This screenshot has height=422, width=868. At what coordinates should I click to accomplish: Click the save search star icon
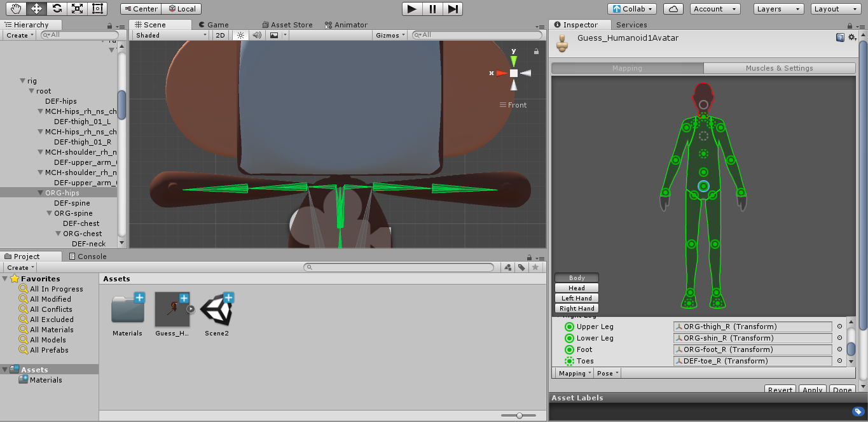click(535, 267)
